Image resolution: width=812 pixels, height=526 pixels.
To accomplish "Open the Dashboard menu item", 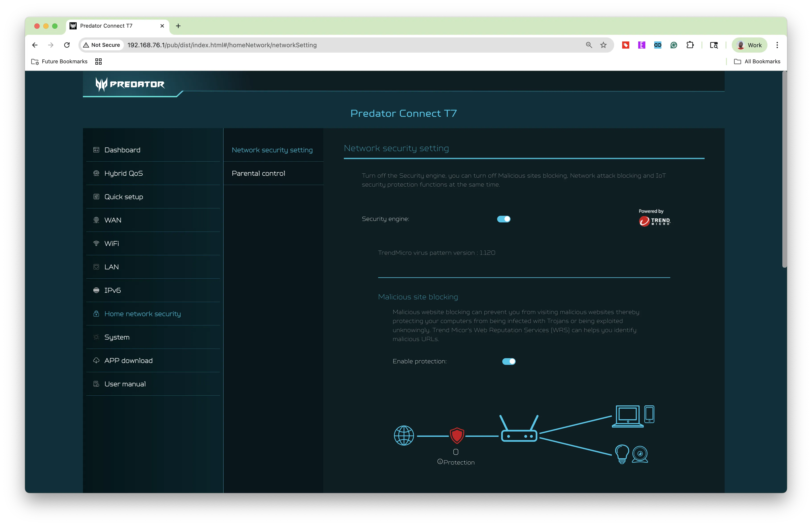I will point(153,150).
